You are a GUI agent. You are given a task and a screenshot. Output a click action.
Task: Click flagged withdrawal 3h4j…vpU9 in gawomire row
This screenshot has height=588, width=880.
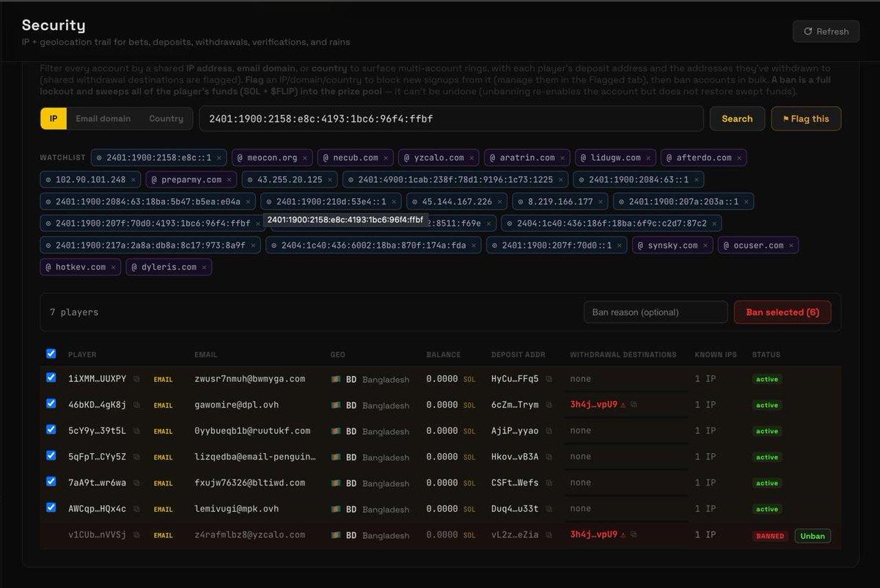tap(593, 405)
